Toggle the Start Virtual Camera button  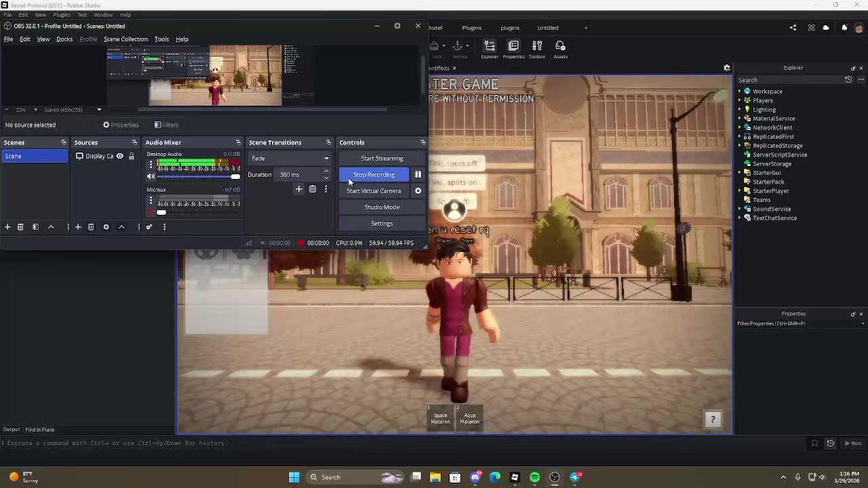pyautogui.click(x=374, y=190)
